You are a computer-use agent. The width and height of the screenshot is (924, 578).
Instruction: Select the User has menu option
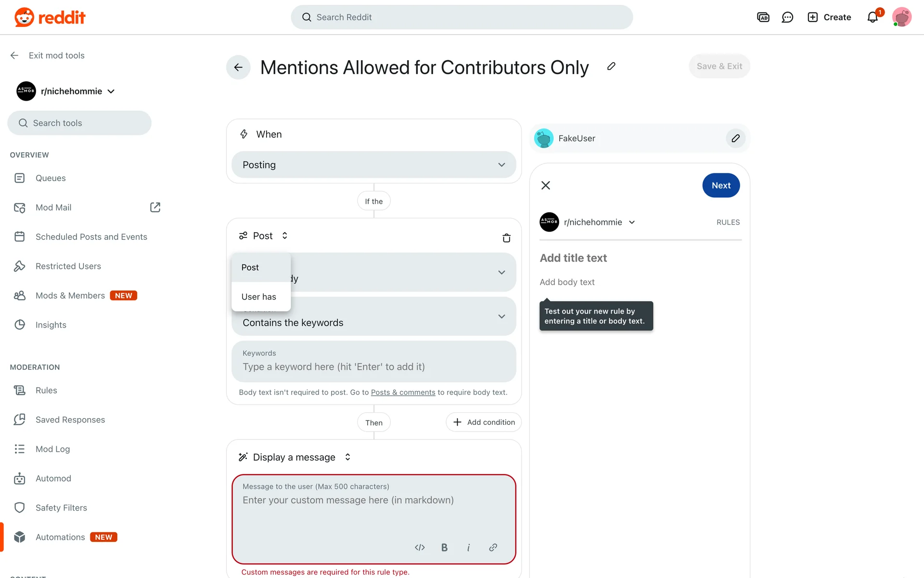[259, 297]
